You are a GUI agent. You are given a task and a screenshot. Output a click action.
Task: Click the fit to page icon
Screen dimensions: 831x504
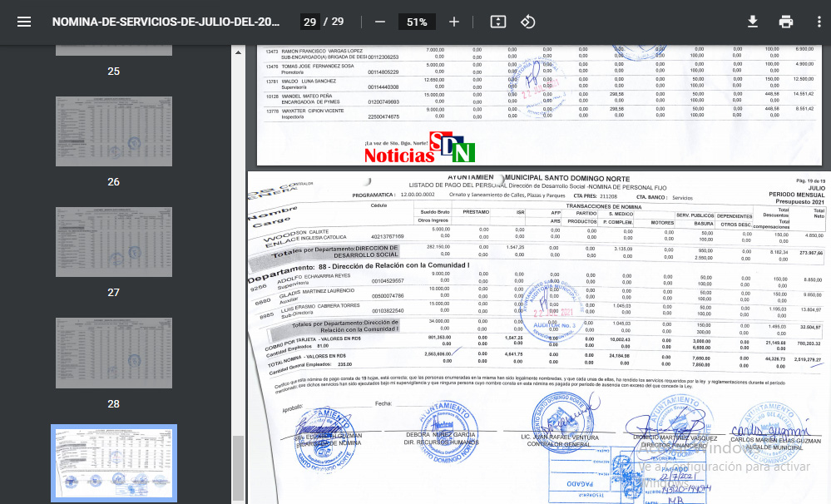(497, 22)
